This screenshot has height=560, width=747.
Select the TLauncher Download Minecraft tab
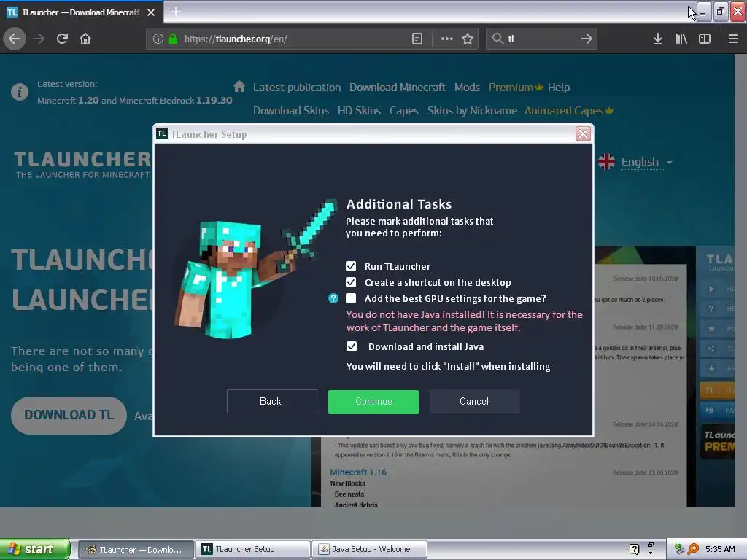coord(82,12)
